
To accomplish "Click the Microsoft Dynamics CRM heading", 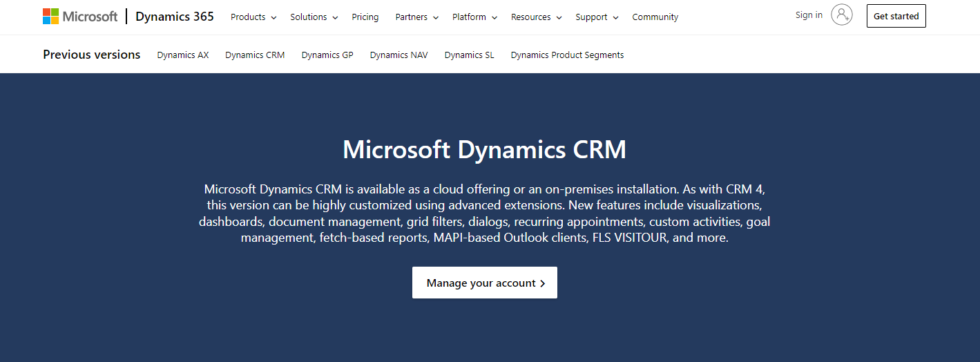I will click(485, 150).
